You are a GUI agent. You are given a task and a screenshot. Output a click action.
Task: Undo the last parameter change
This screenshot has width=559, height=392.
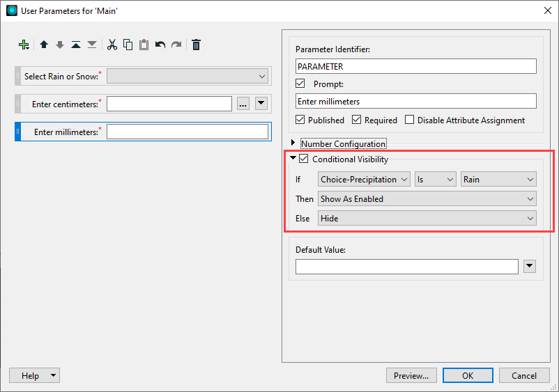160,45
